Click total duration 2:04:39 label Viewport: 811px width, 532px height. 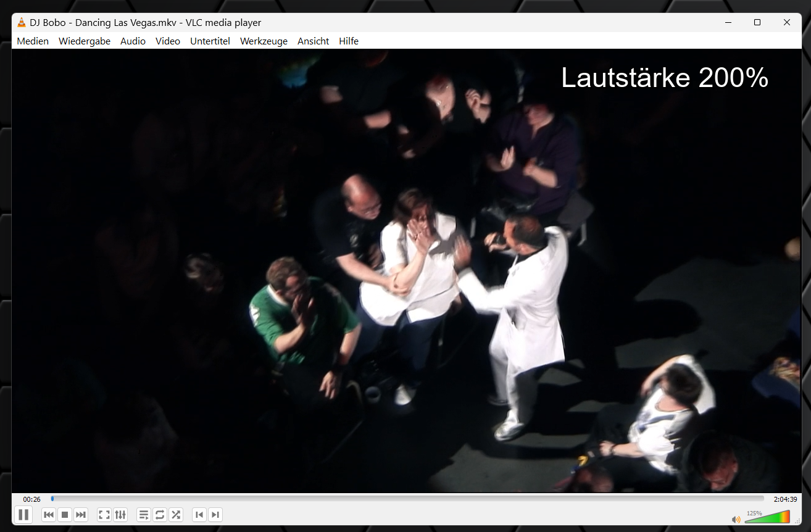(x=785, y=499)
